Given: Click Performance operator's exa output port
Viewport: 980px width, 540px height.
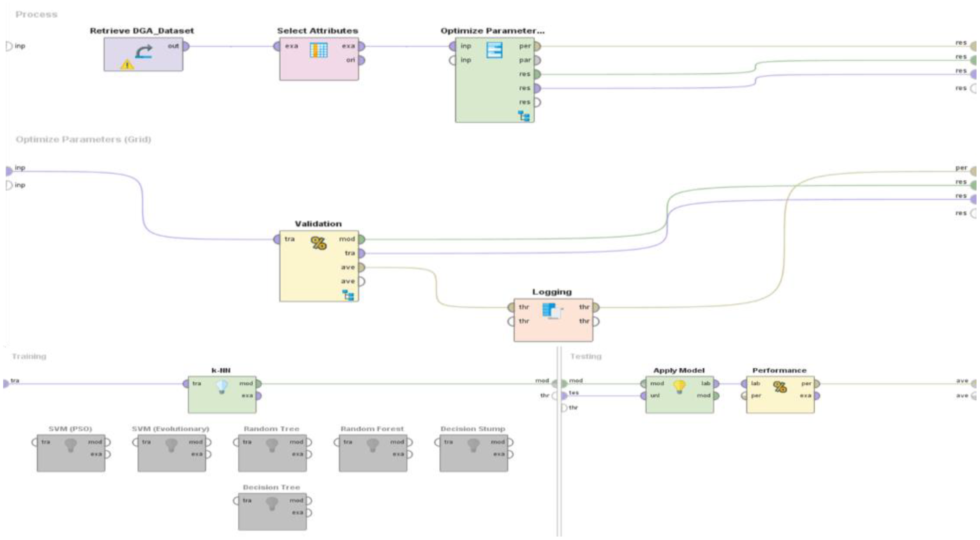Looking at the screenshot, I should click(x=817, y=396).
